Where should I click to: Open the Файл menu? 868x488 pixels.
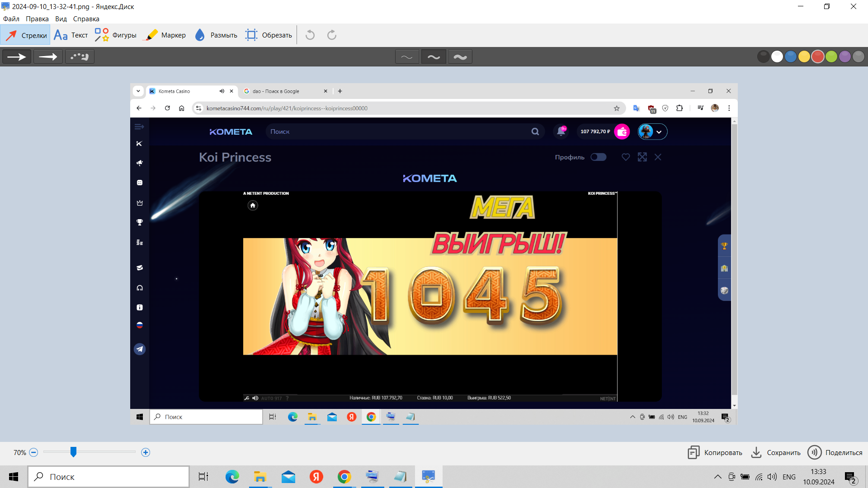tap(11, 19)
